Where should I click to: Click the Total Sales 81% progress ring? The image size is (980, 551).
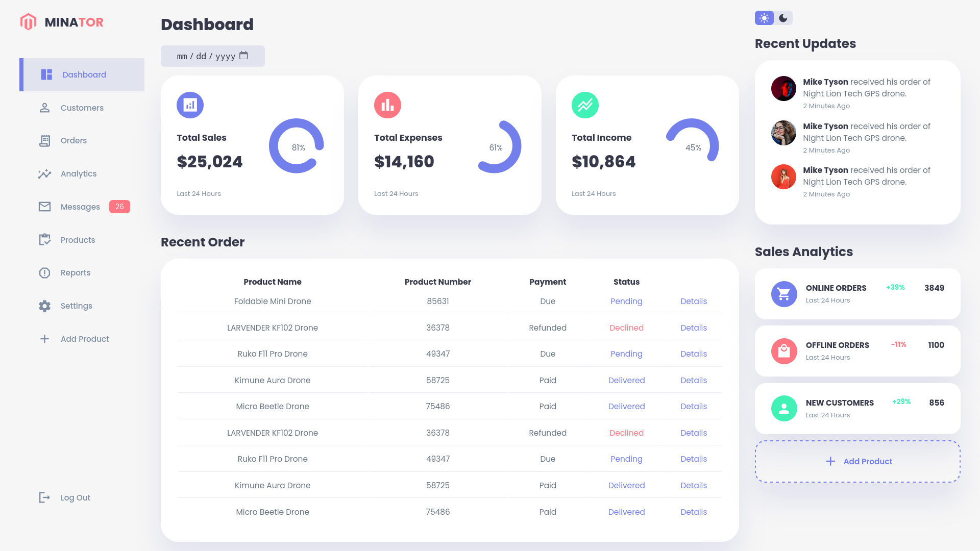click(297, 146)
